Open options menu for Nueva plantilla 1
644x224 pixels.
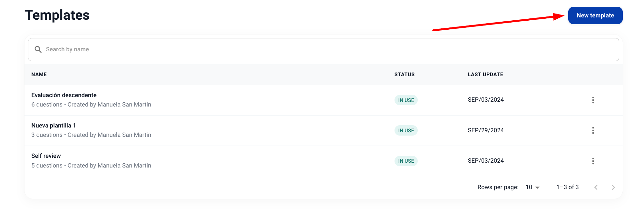pyautogui.click(x=593, y=130)
